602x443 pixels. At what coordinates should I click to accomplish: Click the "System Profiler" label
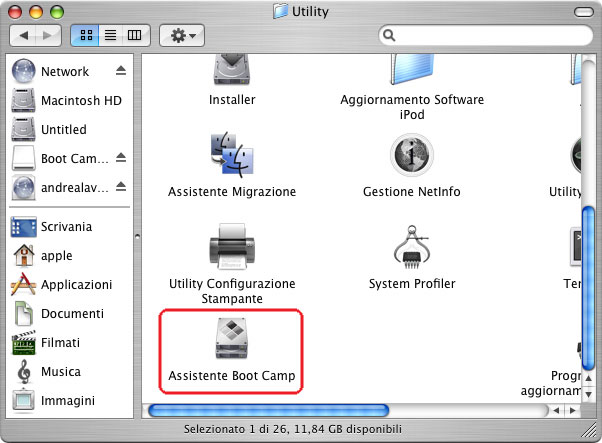click(412, 284)
